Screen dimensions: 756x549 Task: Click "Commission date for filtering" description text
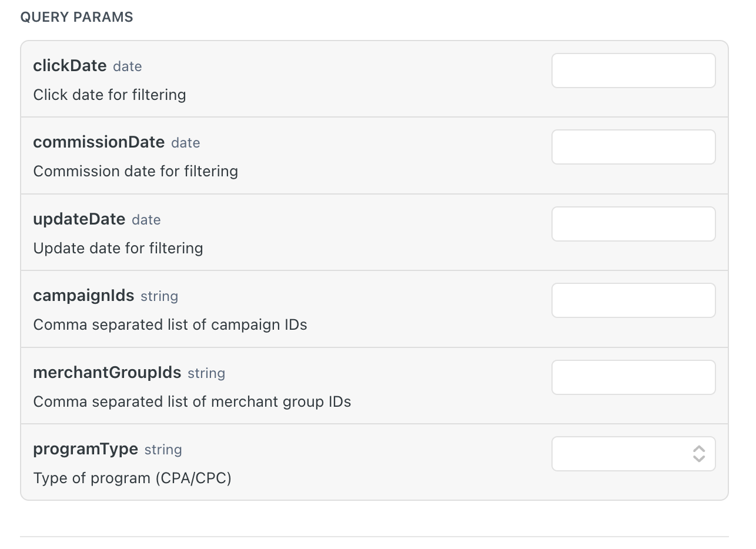coord(135,171)
